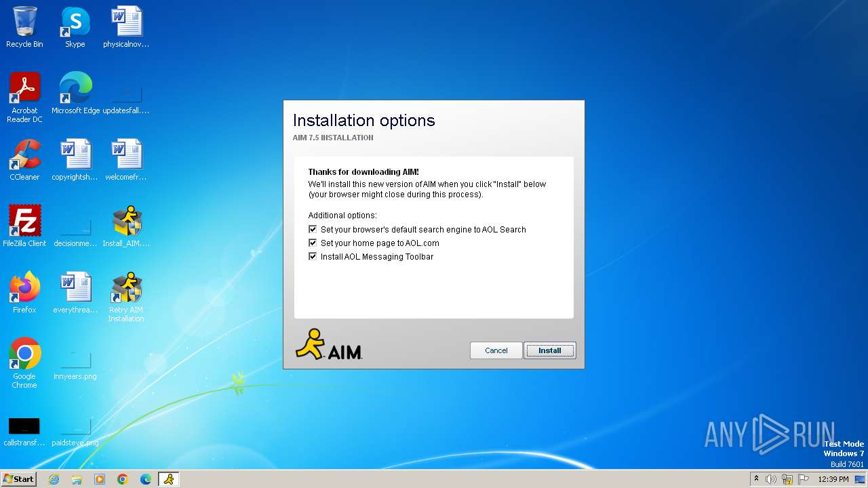Screen dimensions: 868x488
Task: Select the Skype desktop shortcut
Action: click(75, 27)
